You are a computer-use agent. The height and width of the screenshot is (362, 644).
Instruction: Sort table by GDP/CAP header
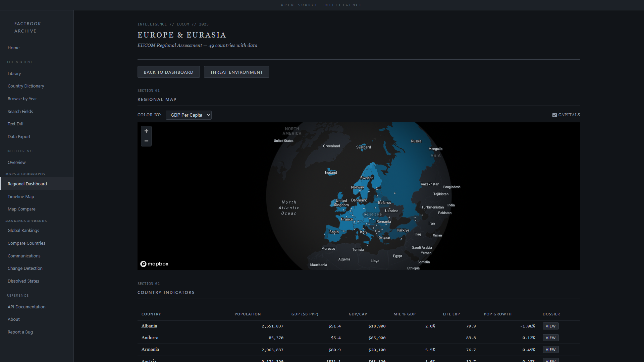[358, 314]
